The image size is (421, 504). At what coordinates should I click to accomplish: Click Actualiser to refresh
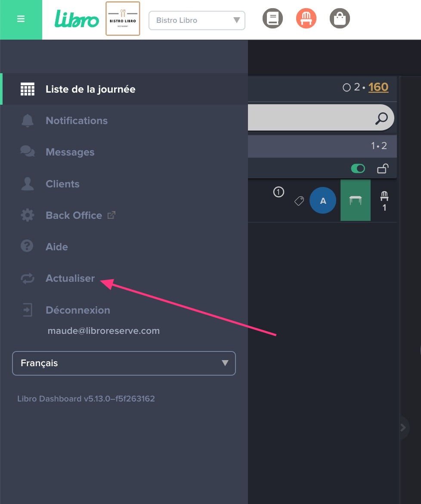[x=70, y=278]
